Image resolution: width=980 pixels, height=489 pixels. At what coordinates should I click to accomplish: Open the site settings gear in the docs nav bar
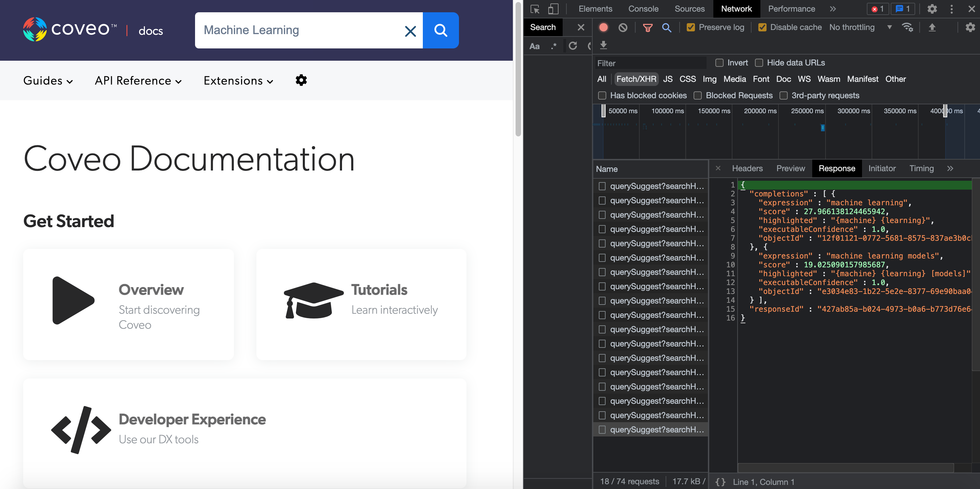click(301, 80)
